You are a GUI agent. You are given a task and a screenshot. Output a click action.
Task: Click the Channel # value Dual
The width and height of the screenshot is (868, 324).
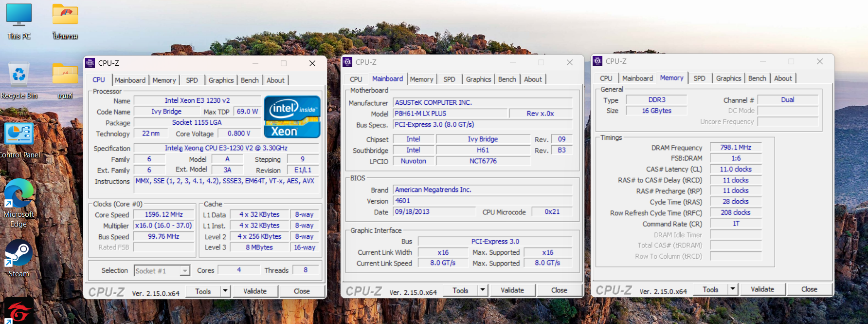point(788,100)
